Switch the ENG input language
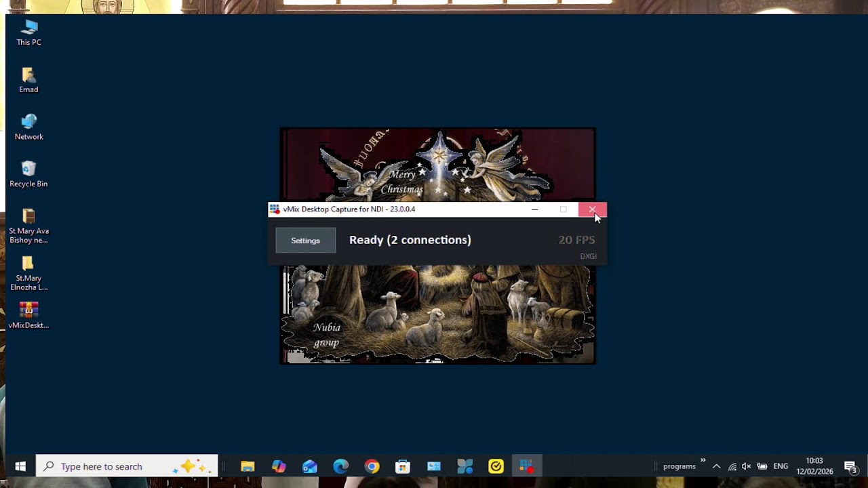Screen dimensions: 868x488 click(x=781, y=466)
